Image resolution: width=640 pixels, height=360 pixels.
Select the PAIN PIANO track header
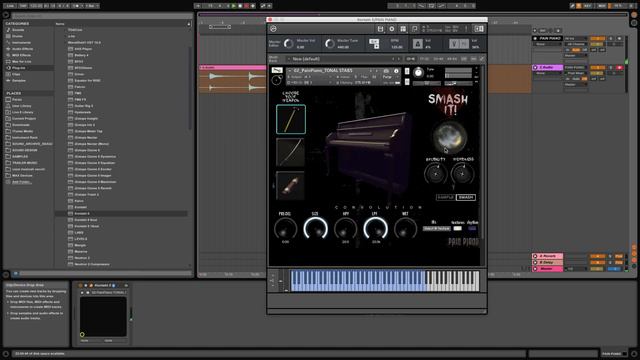pyautogui.click(x=547, y=38)
